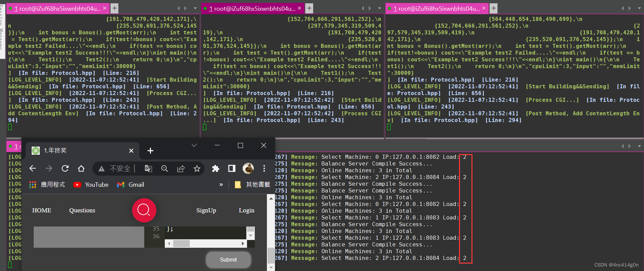644x271 pixels.
Task: Click the code editor scroll-left arrow
Action: [169, 243]
